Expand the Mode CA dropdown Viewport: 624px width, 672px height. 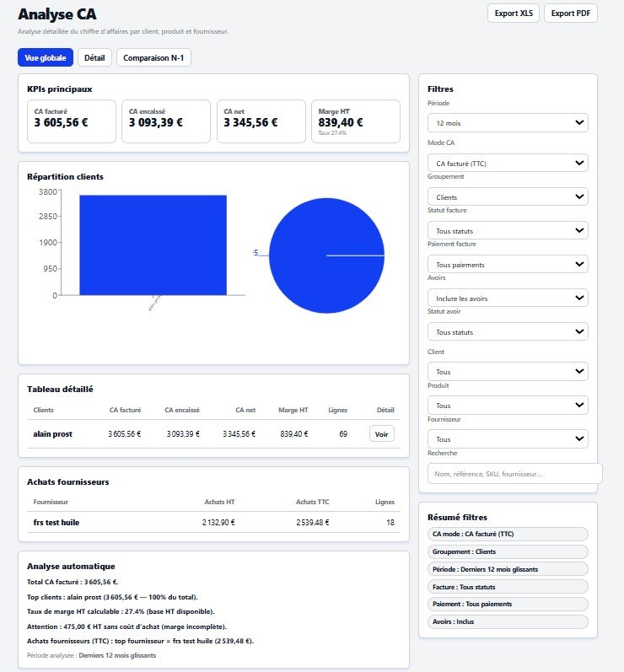click(508, 163)
